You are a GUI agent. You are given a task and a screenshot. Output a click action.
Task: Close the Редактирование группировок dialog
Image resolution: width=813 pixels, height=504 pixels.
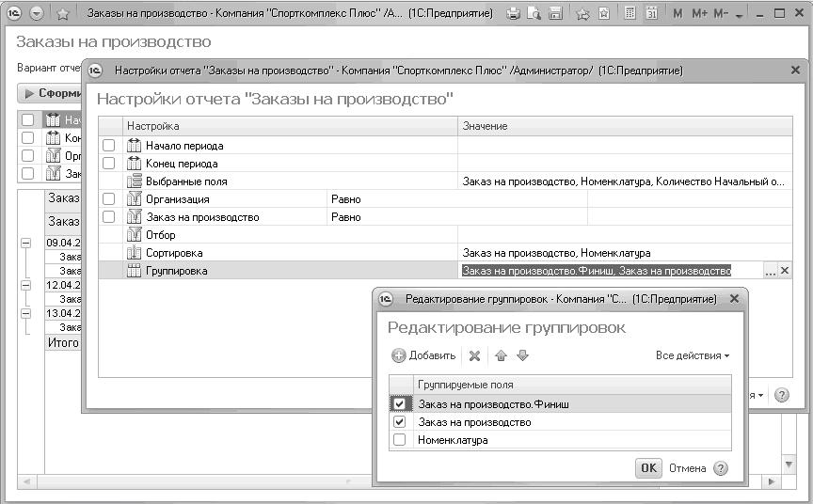click(x=734, y=299)
